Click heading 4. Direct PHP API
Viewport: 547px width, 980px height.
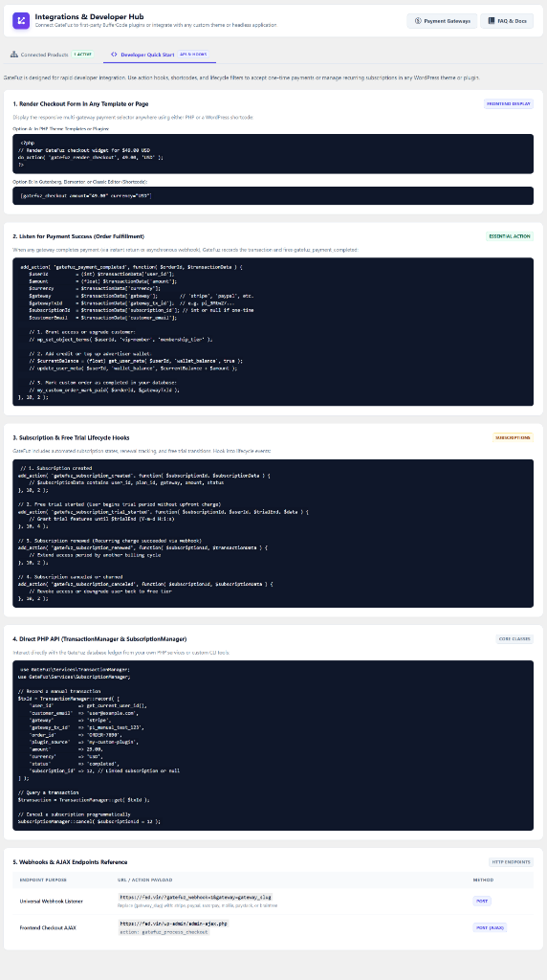click(99, 638)
